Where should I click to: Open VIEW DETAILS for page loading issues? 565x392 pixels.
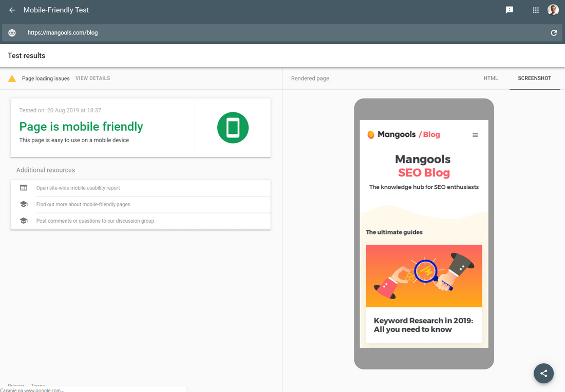pyautogui.click(x=92, y=78)
